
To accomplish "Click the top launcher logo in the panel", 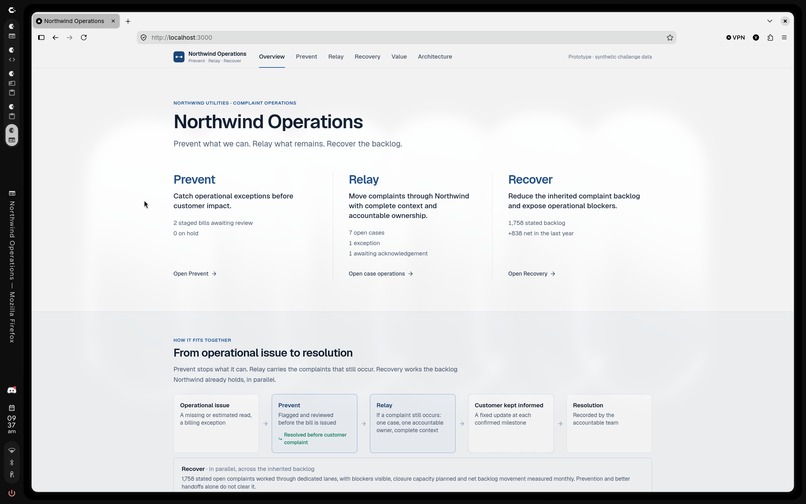I will tap(12, 10).
